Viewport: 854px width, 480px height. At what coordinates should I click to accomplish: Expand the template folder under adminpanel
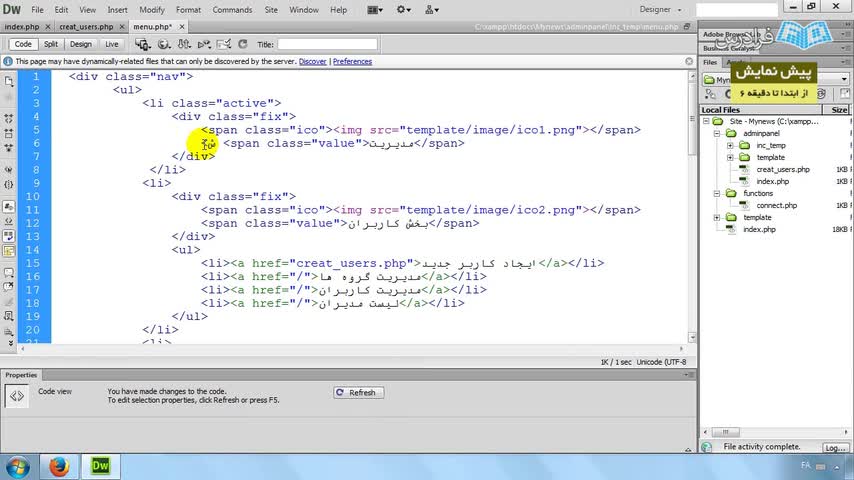(x=730, y=157)
